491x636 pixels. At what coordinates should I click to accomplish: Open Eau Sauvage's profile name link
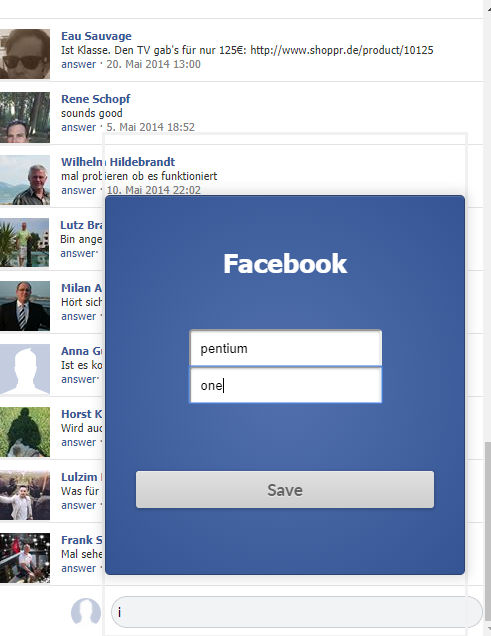(x=96, y=36)
